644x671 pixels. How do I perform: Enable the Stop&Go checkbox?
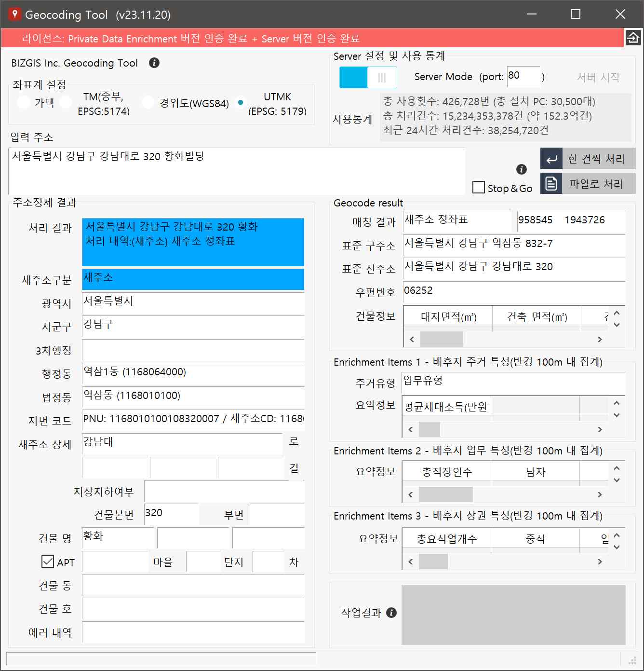click(x=479, y=188)
